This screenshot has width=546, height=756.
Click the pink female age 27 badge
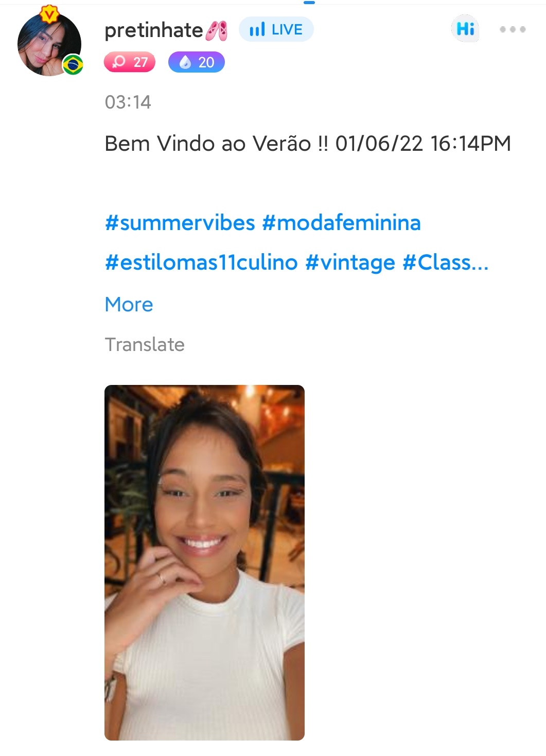tap(130, 62)
